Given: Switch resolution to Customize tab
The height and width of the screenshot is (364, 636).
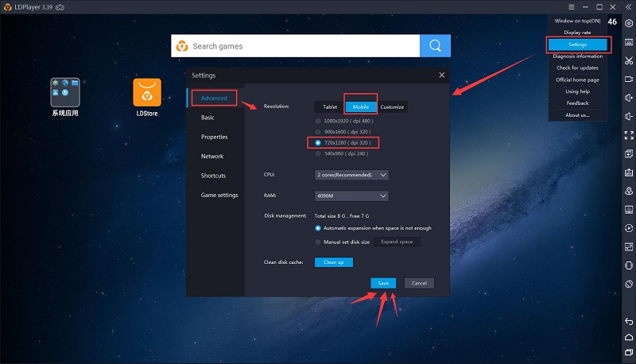Looking at the screenshot, I should pos(392,107).
